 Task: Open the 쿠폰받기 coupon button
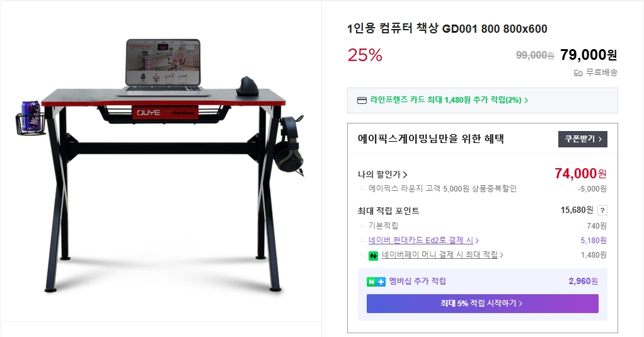pyautogui.click(x=582, y=139)
